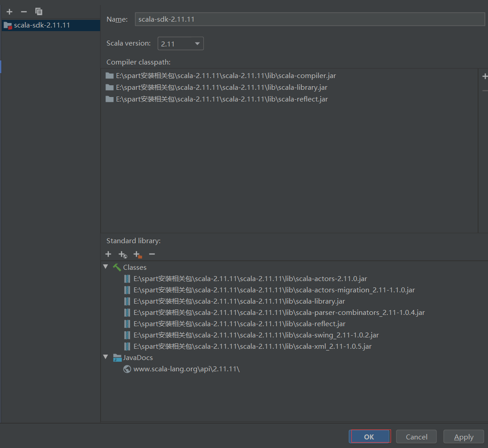Confirm with the OK button
The width and height of the screenshot is (488, 448).
[x=370, y=436]
